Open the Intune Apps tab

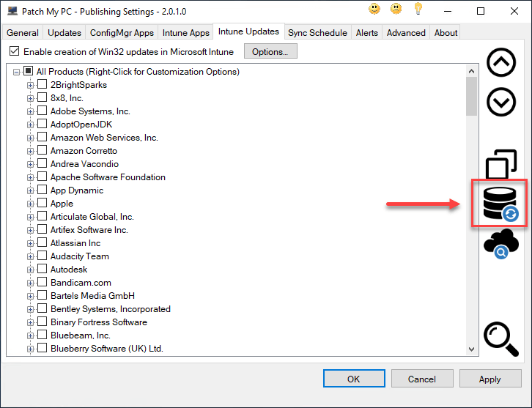(x=185, y=32)
